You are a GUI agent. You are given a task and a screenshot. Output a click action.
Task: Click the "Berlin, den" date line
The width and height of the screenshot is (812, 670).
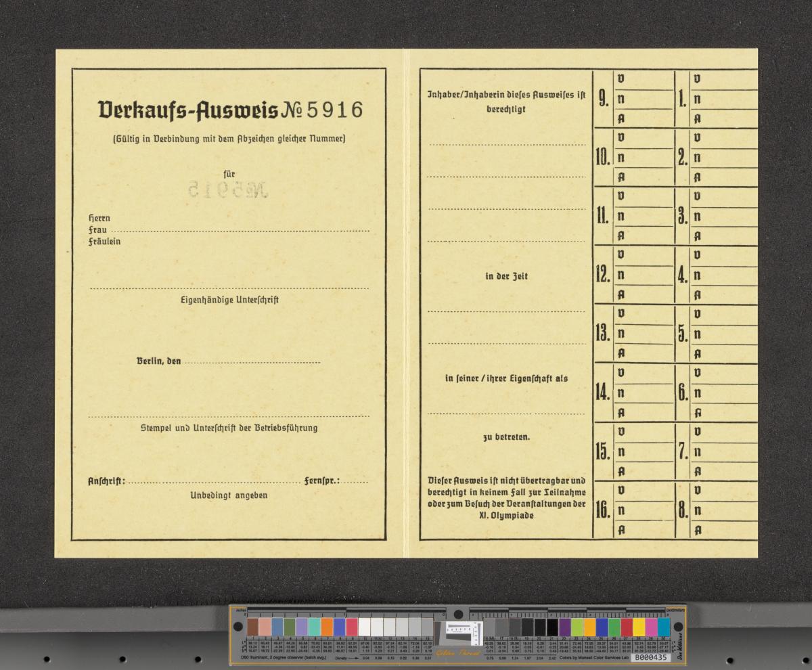click(251, 362)
